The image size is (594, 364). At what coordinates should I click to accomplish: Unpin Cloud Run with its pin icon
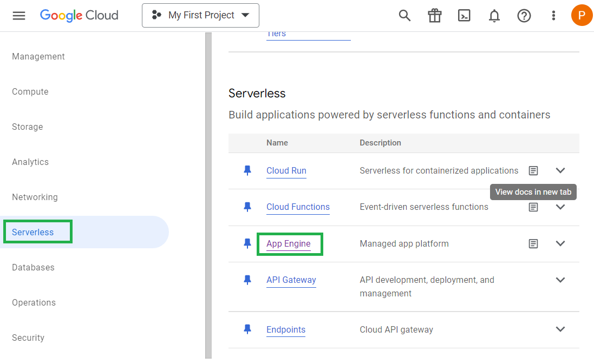pos(247,171)
